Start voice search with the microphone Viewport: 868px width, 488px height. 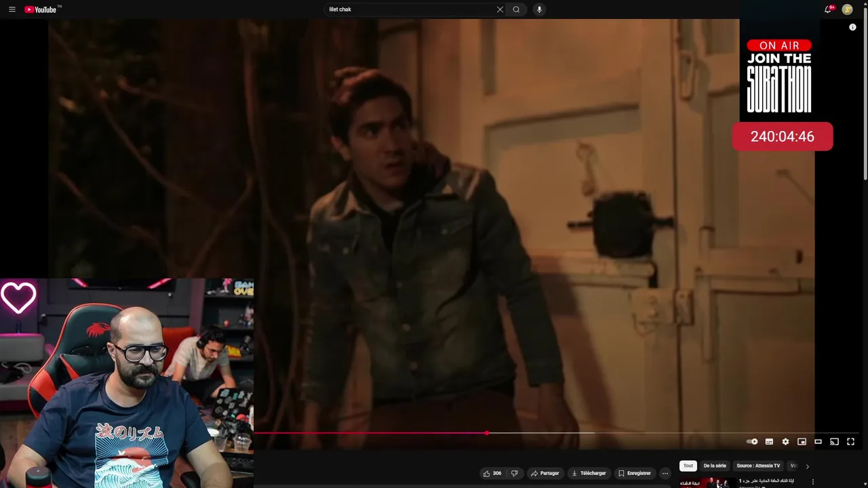pos(539,9)
